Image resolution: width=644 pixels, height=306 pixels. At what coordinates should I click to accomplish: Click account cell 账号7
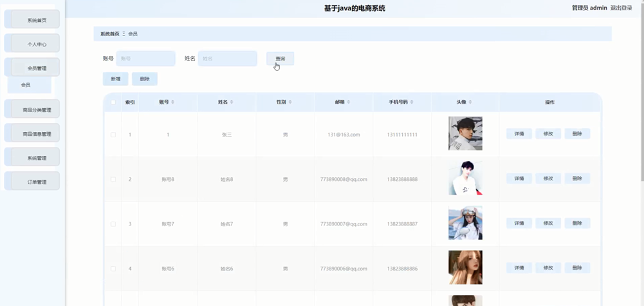[x=168, y=224]
